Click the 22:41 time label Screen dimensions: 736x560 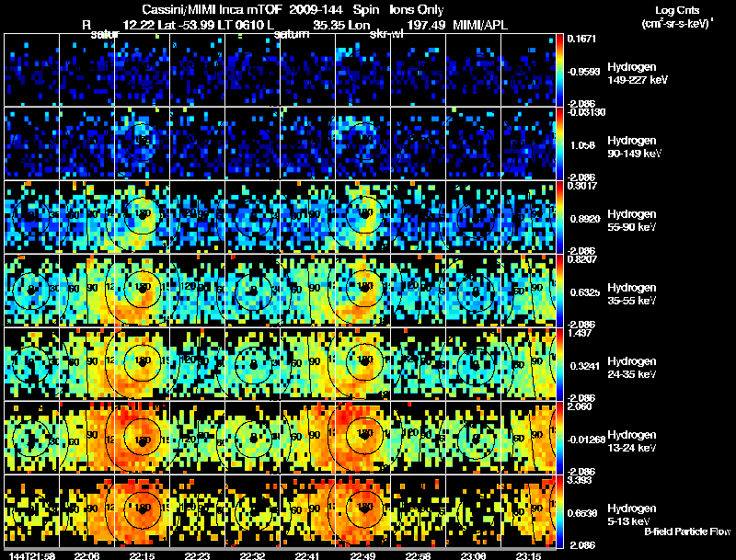click(307, 555)
